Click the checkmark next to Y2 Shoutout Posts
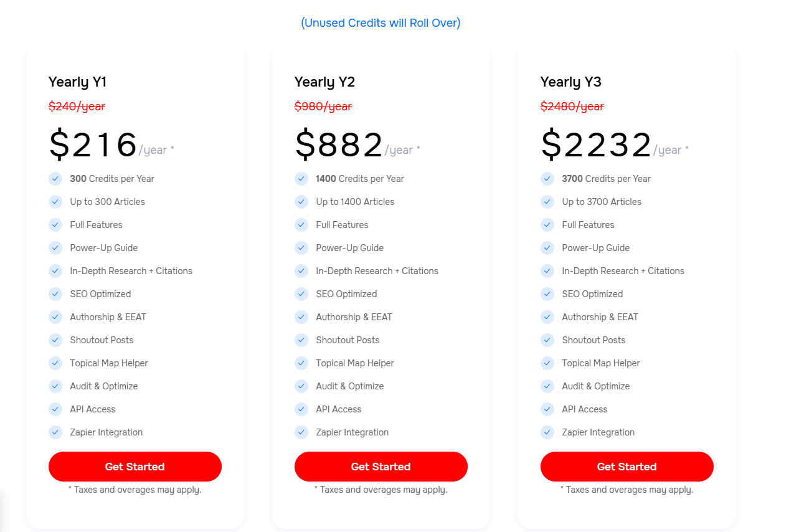 tap(301, 340)
